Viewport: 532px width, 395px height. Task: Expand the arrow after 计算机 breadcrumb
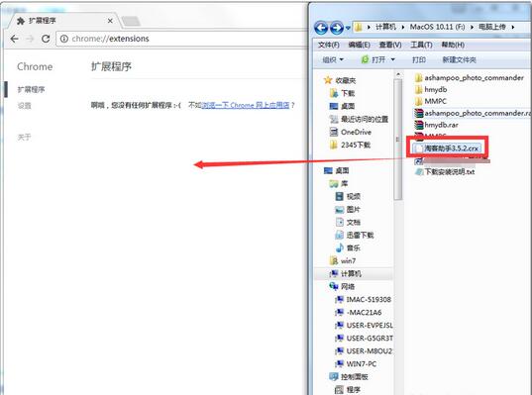[403, 27]
